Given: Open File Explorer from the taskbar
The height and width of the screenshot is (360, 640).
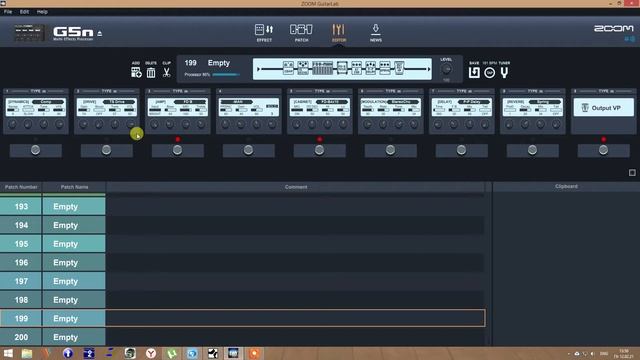Looking at the screenshot, I should [27, 353].
